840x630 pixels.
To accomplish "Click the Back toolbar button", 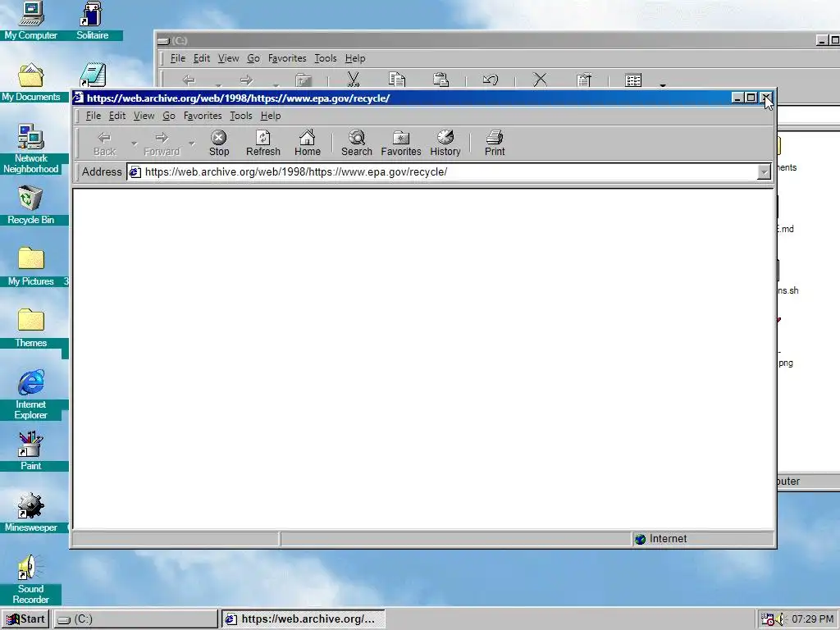I will pos(104,143).
